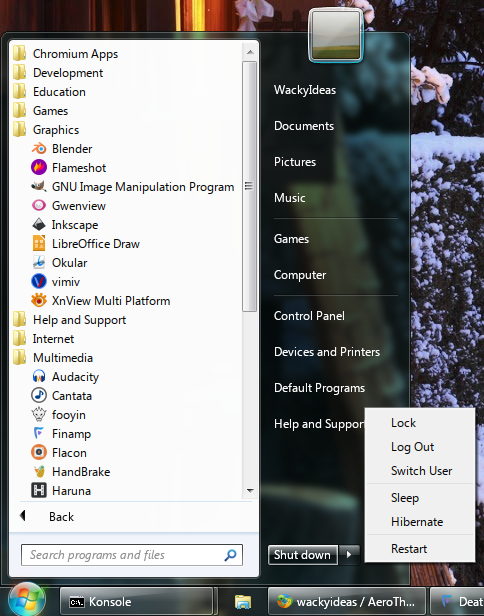Collapse the Multimedia folder

pos(53,358)
